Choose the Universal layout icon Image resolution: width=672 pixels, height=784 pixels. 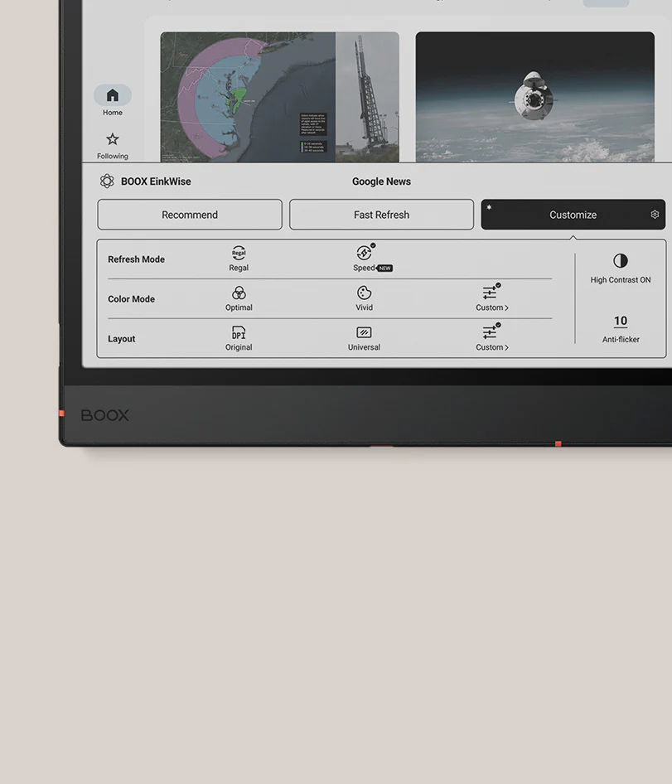[x=363, y=334]
